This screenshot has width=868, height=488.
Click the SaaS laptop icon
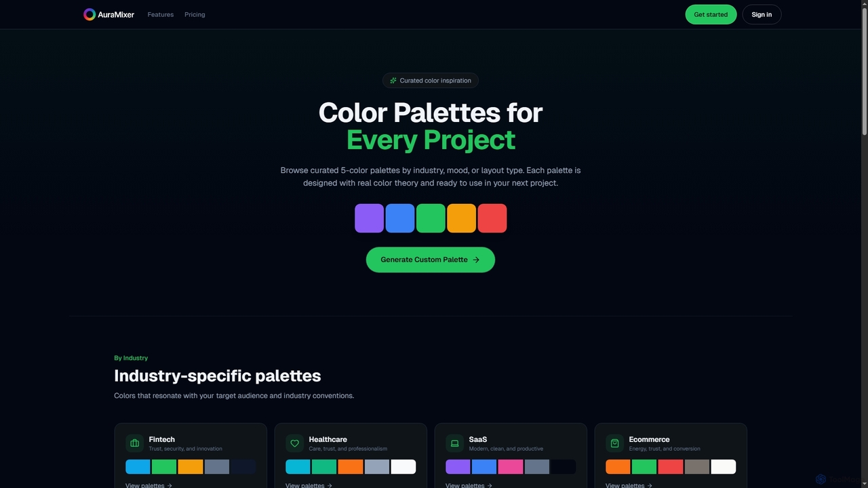454,443
